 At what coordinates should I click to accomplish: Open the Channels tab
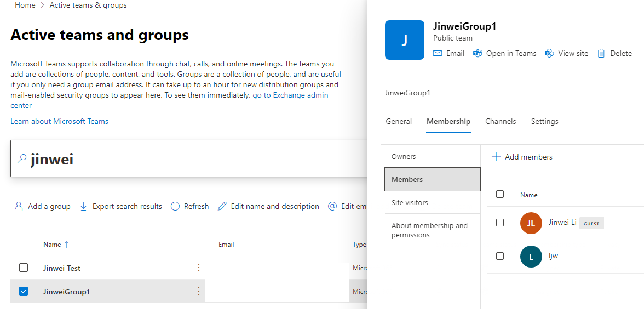pyautogui.click(x=501, y=122)
